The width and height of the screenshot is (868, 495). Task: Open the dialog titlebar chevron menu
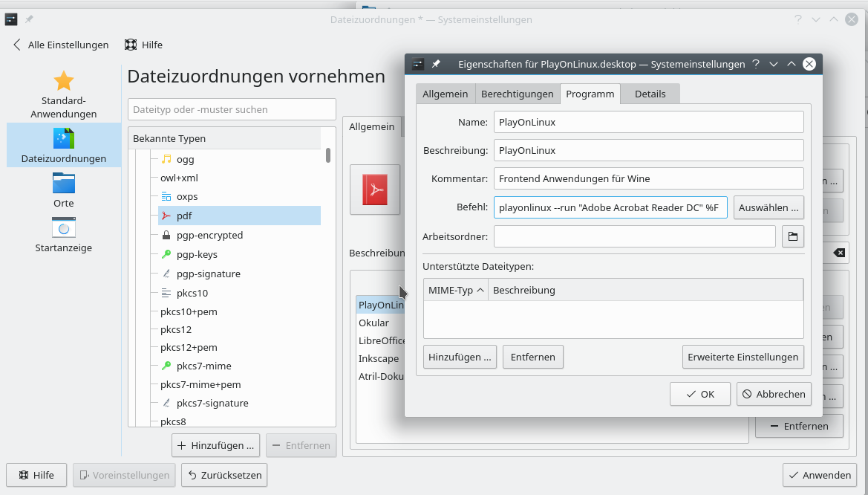pos(774,64)
